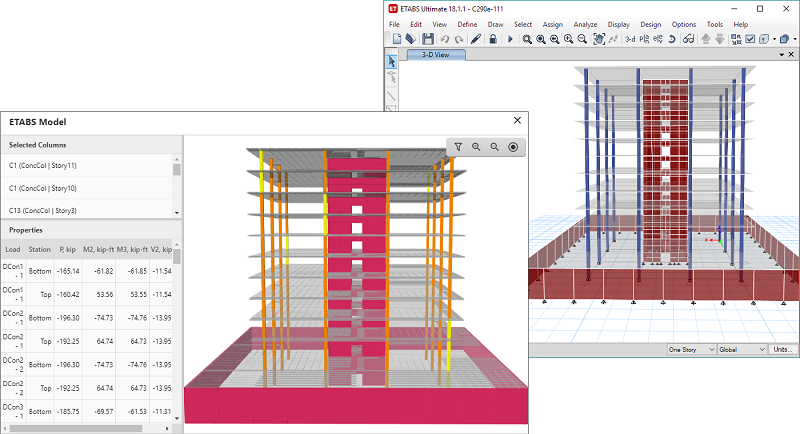Screen dimensions: 800x434
Task: Select the 3-D View tab
Action: (x=436, y=55)
